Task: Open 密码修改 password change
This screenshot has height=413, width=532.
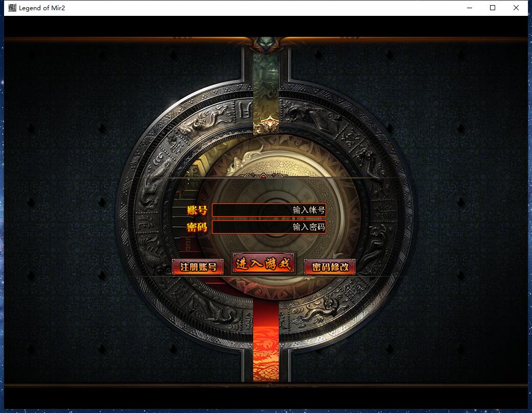Action: tap(329, 267)
